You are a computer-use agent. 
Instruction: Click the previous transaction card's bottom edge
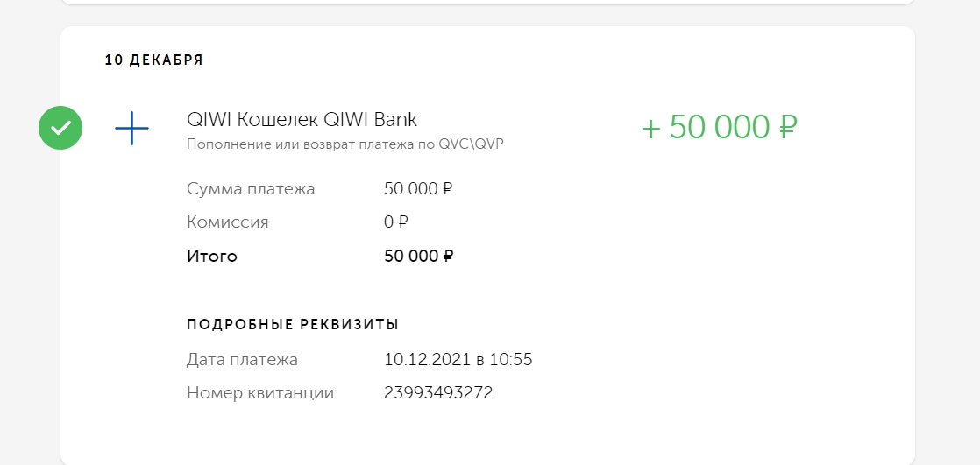tap(487, 2)
